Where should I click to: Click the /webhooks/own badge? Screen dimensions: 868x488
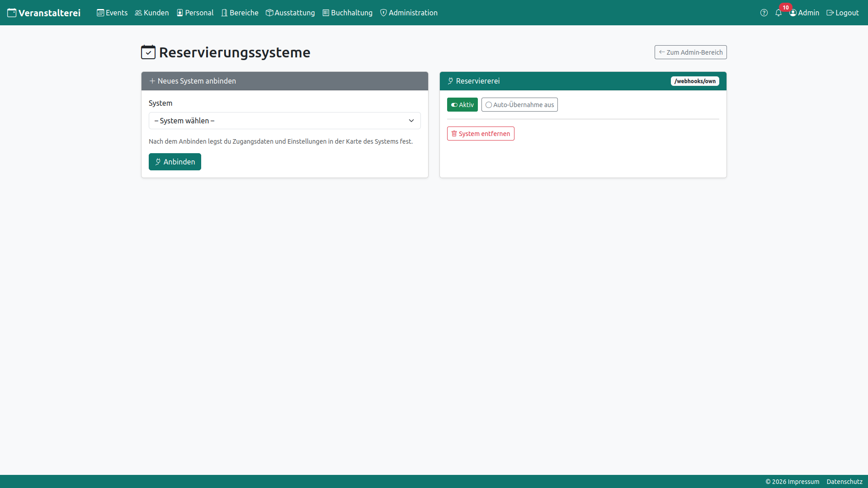tap(695, 81)
